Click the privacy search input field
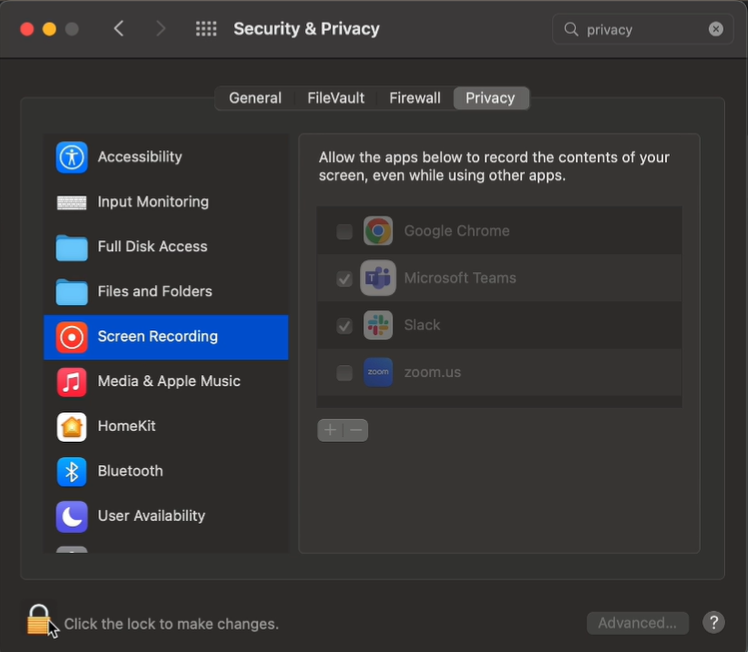The width and height of the screenshot is (748, 652). coord(640,29)
